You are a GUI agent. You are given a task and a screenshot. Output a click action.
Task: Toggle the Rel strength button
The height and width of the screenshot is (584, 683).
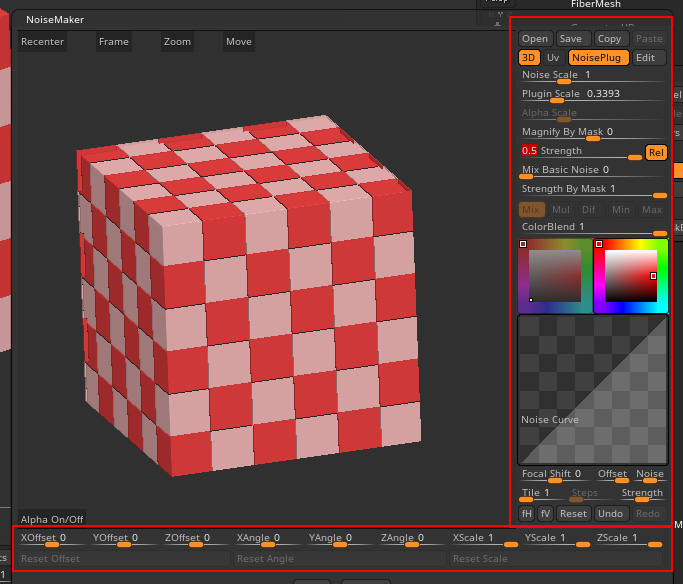pyautogui.click(x=656, y=152)
